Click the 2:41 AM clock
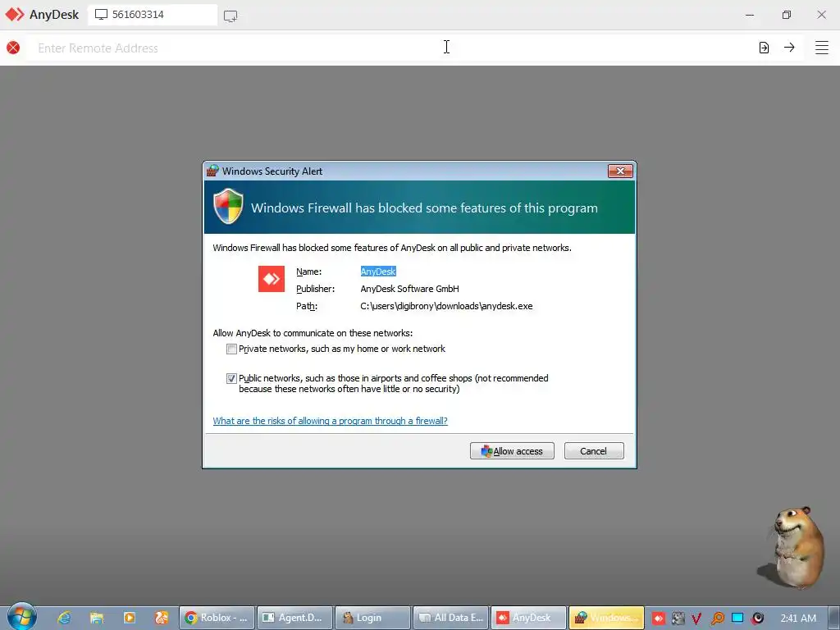Screen dimensions: 840x630 (x=798, y=619)
